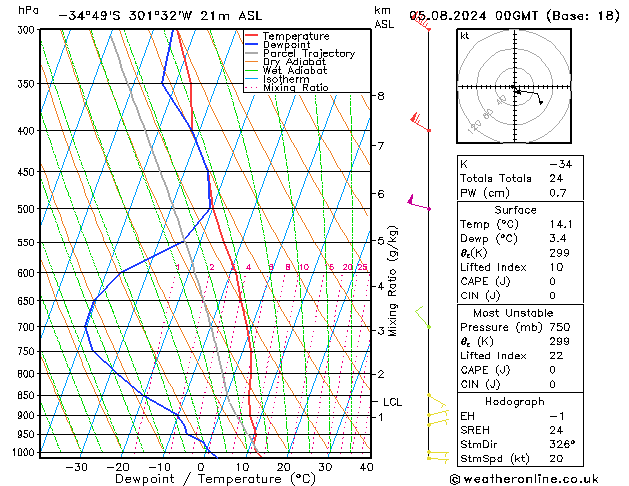
Task: Click the 500 pressure level label
Action: pos(28,209)
